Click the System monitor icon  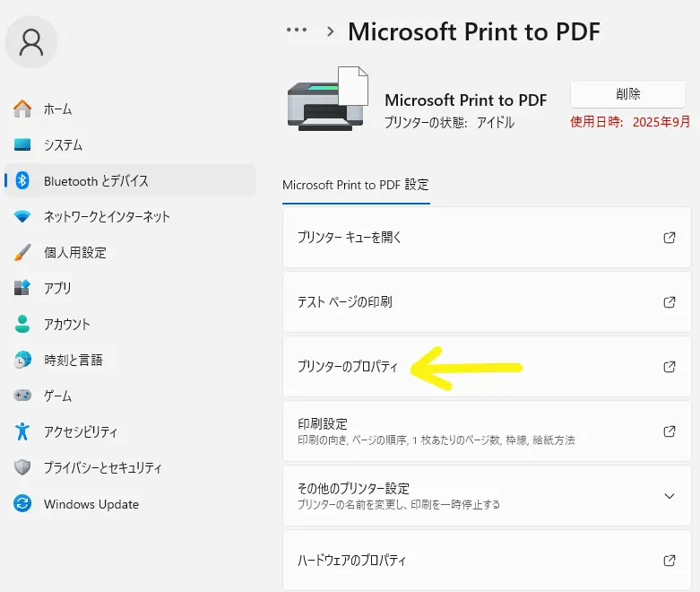tap(23, 145)
